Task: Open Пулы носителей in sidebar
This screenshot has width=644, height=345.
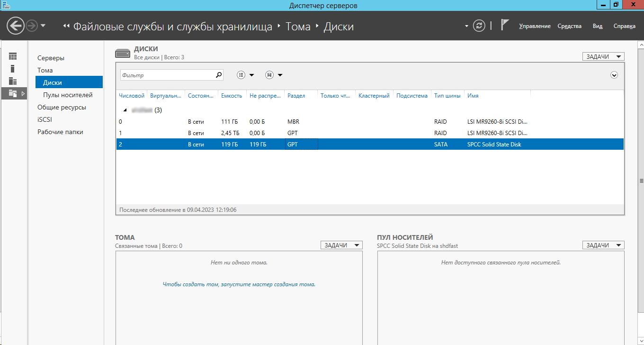Action: (x=68, y=95)
